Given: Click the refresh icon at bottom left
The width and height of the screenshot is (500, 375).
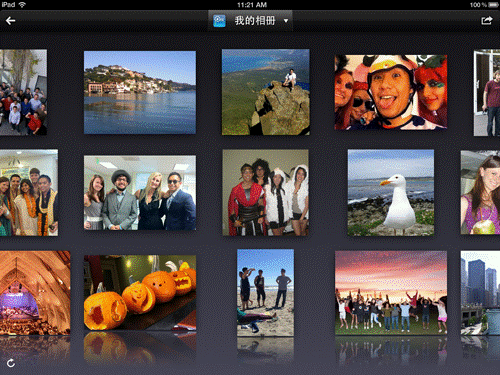Looking at the screenshot, I should [11, 363].
